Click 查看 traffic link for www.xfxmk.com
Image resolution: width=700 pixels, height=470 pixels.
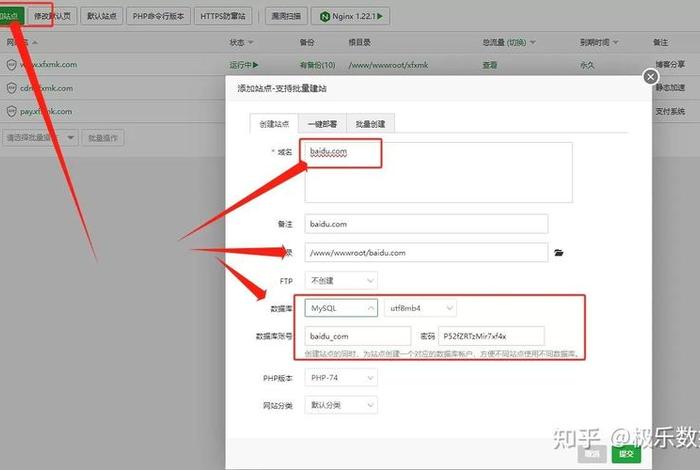490,65
